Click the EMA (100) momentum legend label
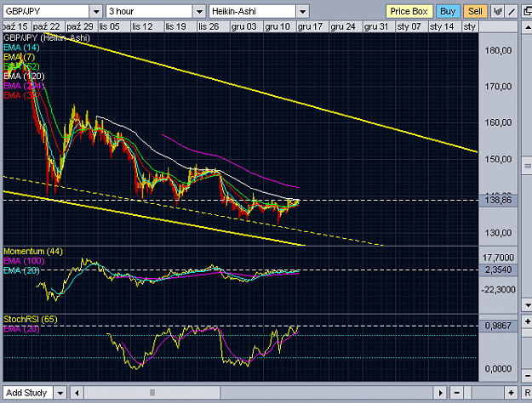The height and width of the screenshot is (403, 532). coord(24,261)
